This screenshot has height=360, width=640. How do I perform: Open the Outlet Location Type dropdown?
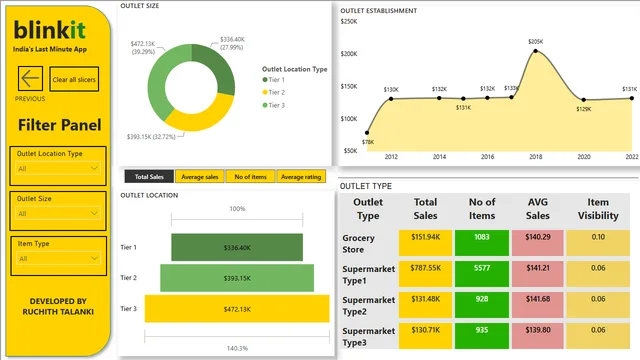point(58,168)
